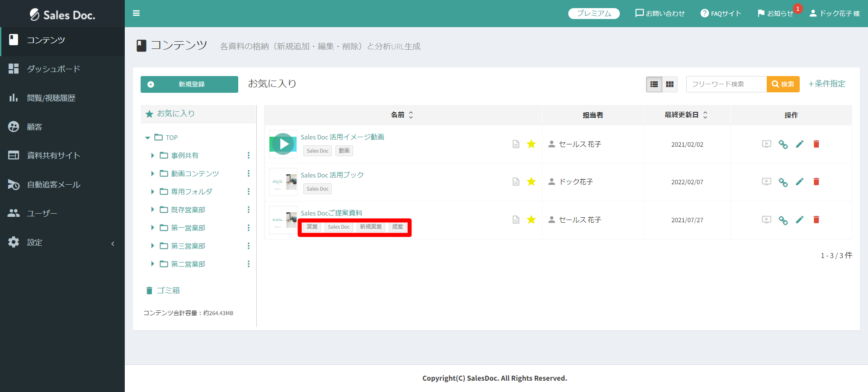Generate link for 活用イメージ動画
This screenshot has width=868, height=392.
pyautogui.click(x=783, y=144)
